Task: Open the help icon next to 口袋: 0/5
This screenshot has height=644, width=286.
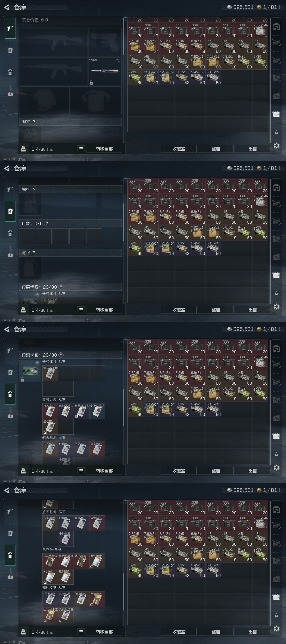Action: coord(46,224)
